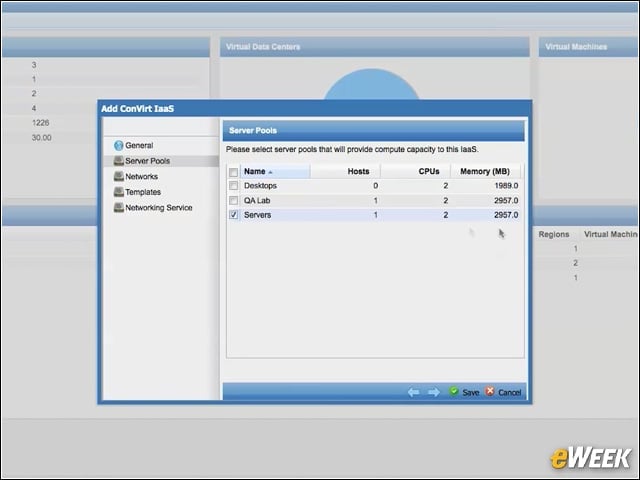Screen dimensions: 640x480
Task: Open the Templates section
Action: [143, 192]
